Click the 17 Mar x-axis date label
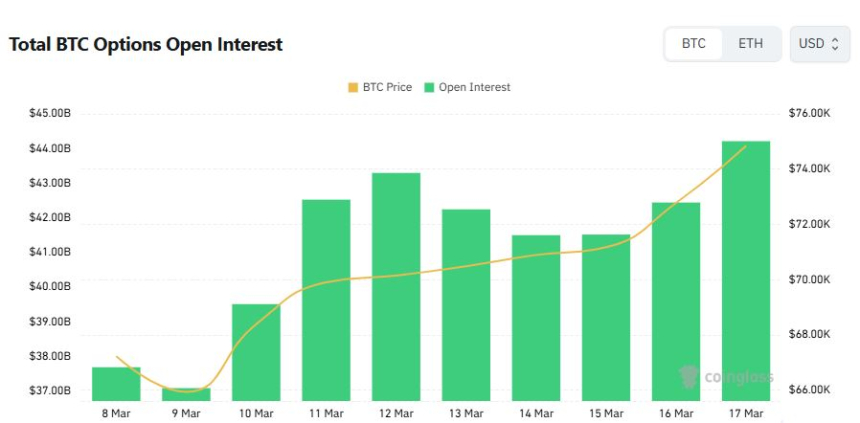860x423 pixels. point(746,413)
